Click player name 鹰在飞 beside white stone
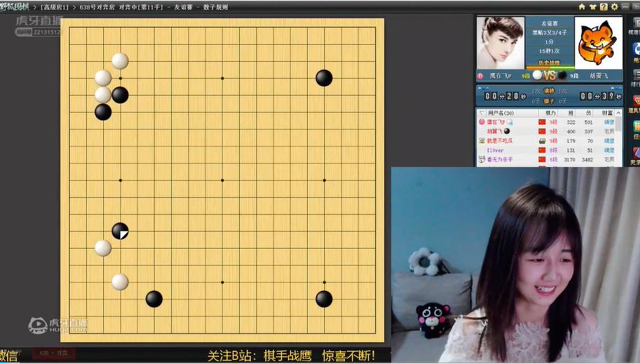Screen dimensions: 640x364 pos(499,76)
